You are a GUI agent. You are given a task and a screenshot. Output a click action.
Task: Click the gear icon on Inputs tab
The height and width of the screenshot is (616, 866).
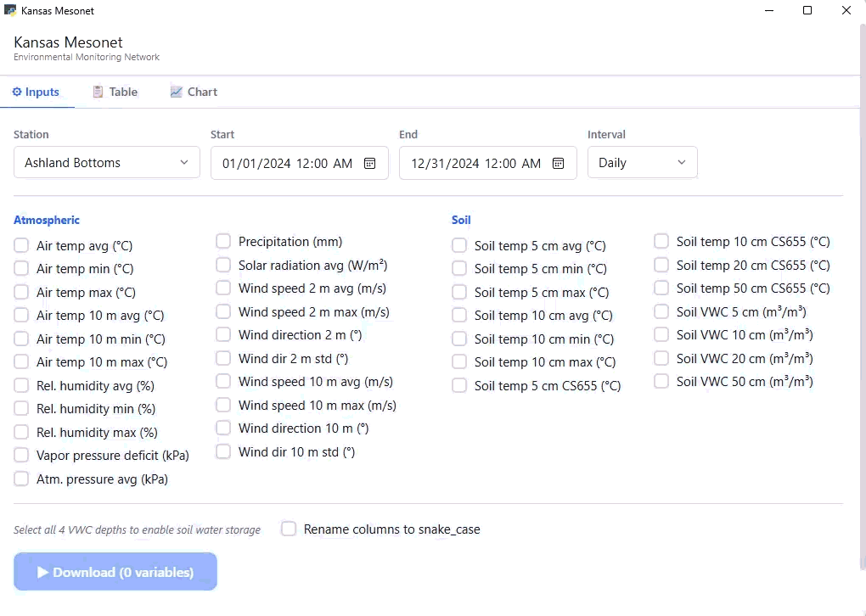tap(17, 92)
